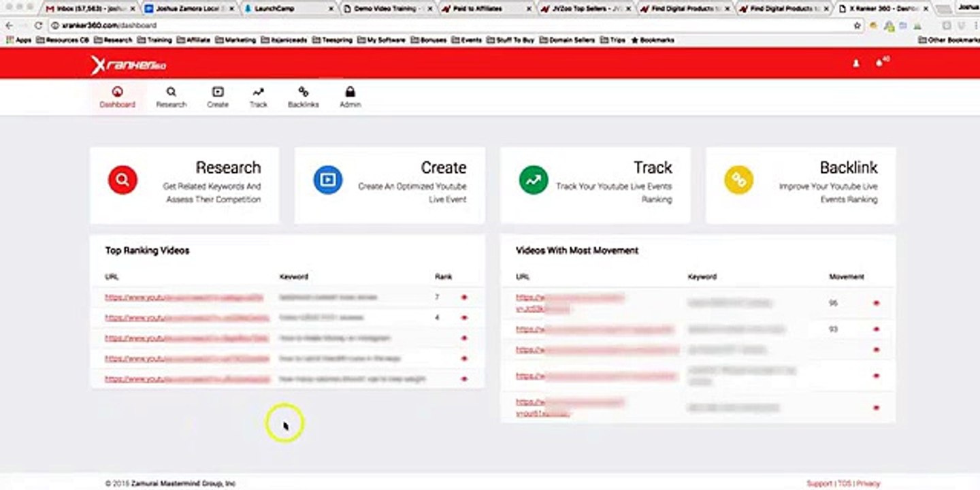The width and height of the screenshot is (980, 490).
Task: Click the green Track card icon
Action: [x=534, y=180]
